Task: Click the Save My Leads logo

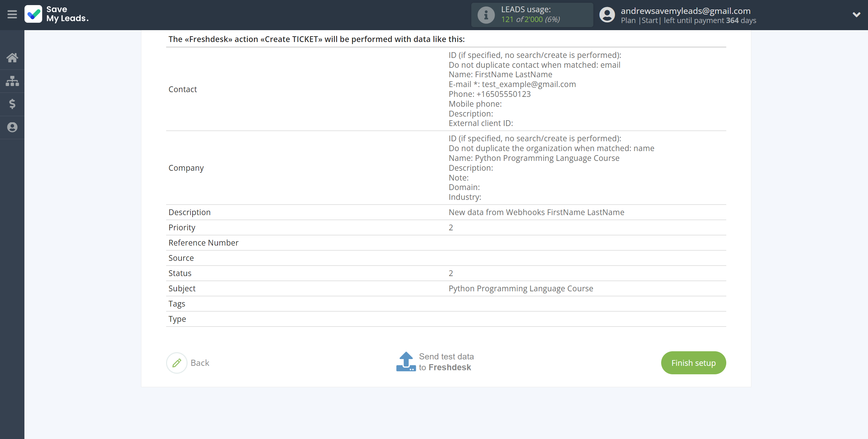Action: (57, 14)
